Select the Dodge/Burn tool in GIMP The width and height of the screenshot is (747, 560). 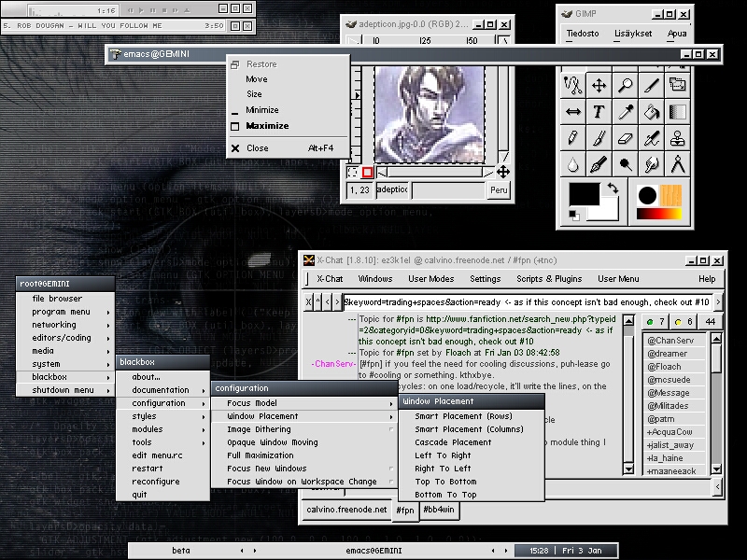click(x=625, y=164)
